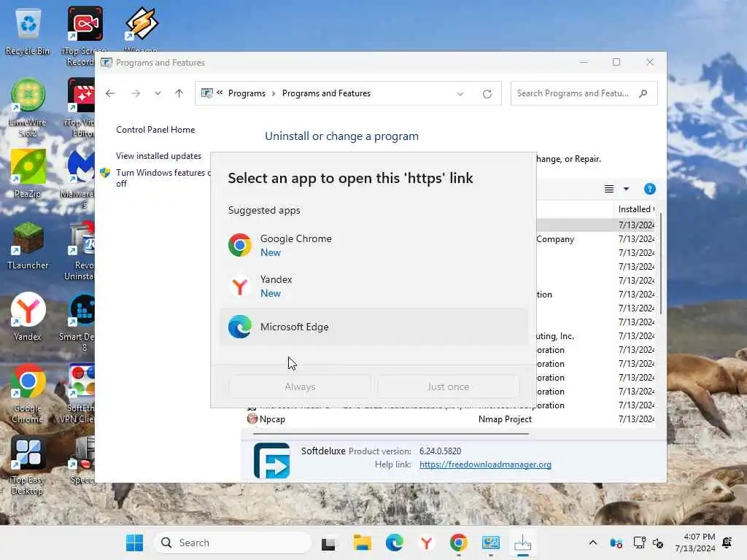Open the clock showing 4:07 PM

[694, 542]
